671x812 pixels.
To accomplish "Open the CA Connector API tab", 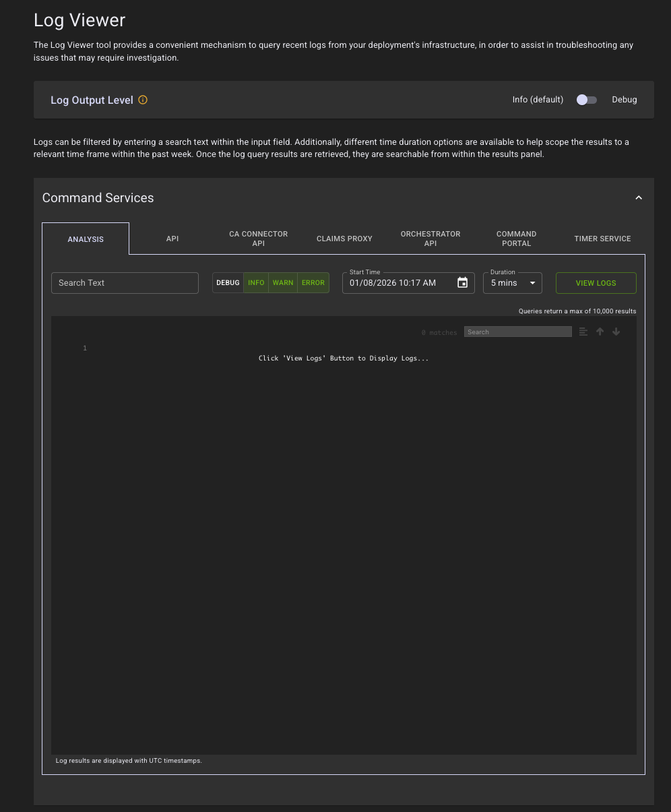I will [258, 239].
